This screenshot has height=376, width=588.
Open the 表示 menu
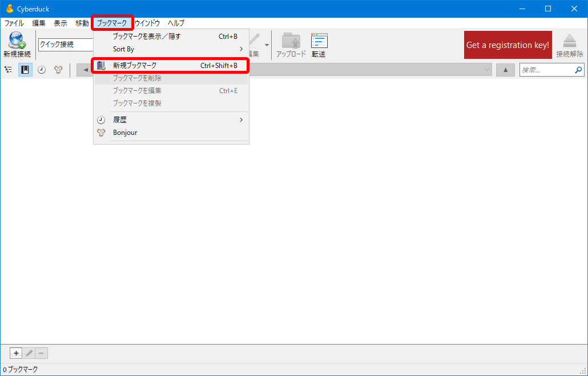61,23
